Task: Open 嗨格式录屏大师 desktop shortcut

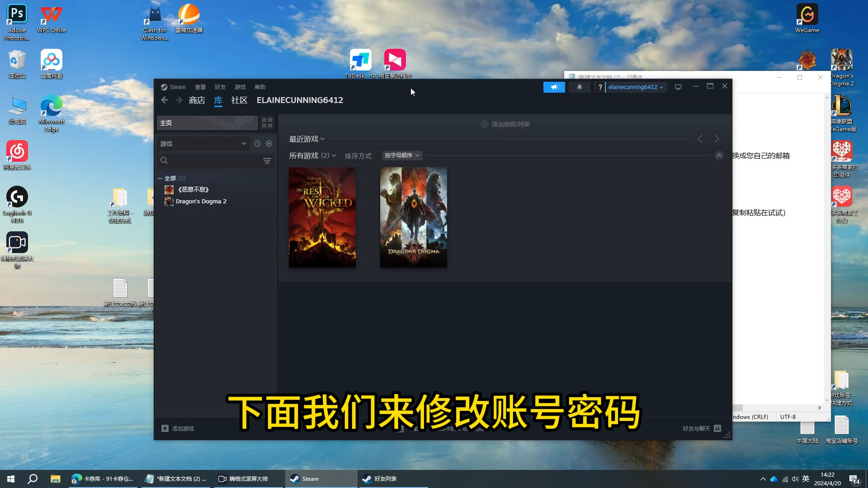Action: 17,250
